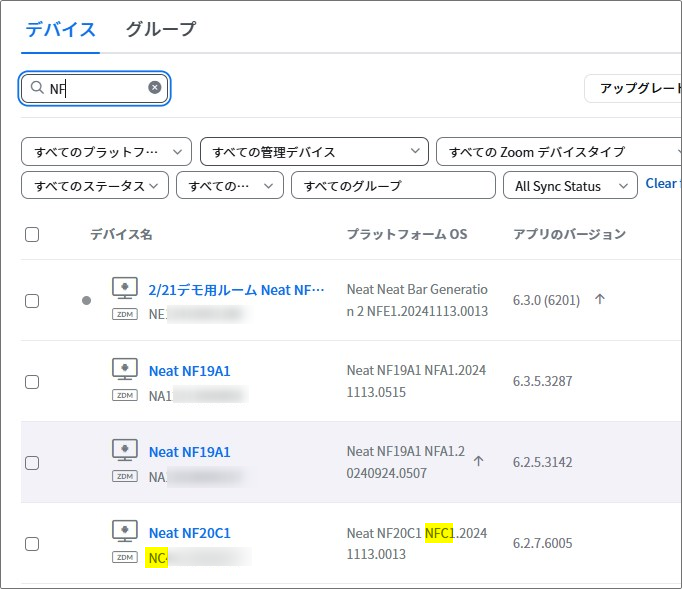Click the device monitor icon for Neat NF20C1
682x589 pixels.
(x=125, y=531)
